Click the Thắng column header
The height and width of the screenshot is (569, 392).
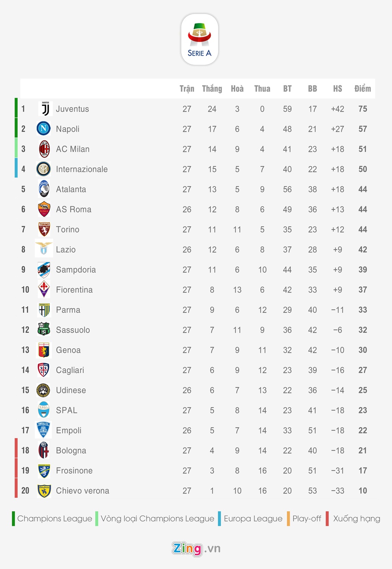point(212,89)
